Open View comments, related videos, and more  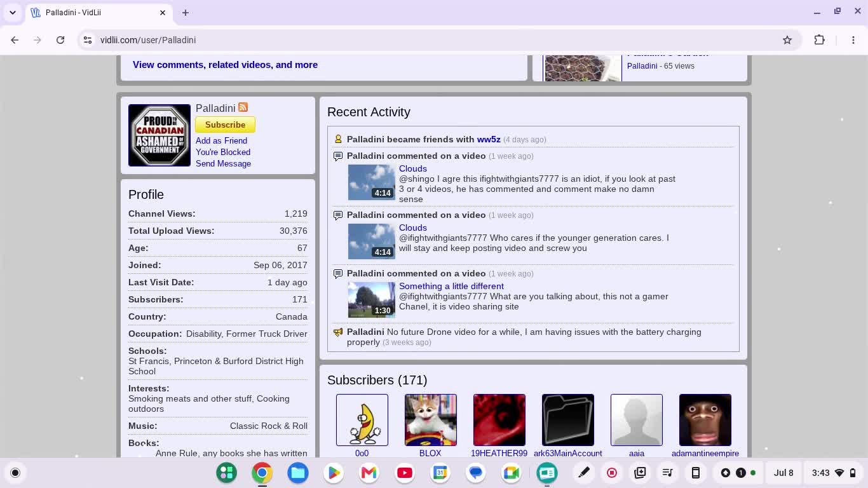click(x=225, y=65)
